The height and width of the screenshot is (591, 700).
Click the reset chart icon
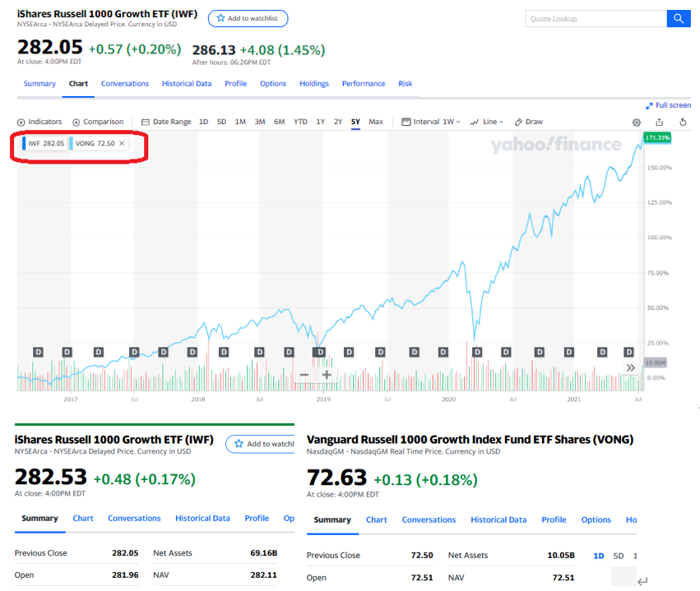[x=683, y=122]
